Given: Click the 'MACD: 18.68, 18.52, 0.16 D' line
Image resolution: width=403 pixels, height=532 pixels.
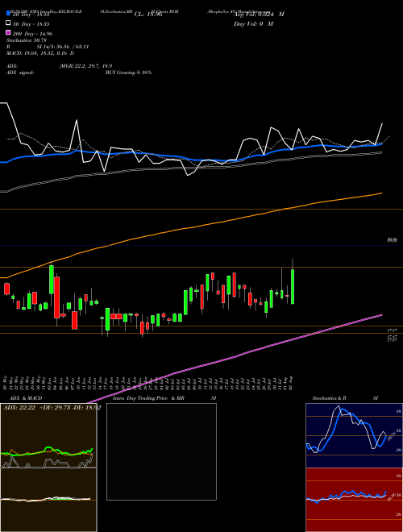Looking at the screenshot, I should pyautogui.click(x=40, y=53).
